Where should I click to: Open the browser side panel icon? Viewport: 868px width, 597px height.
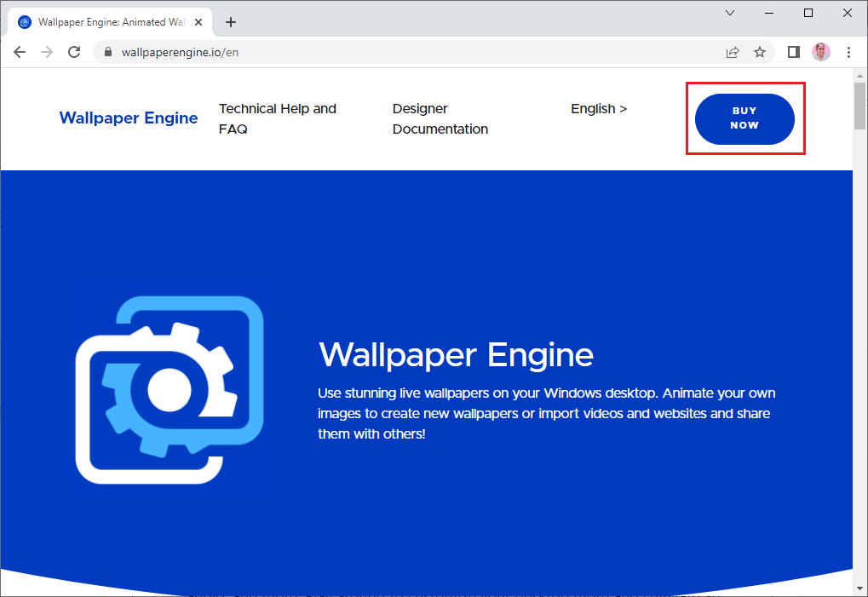tap(794, 52)
